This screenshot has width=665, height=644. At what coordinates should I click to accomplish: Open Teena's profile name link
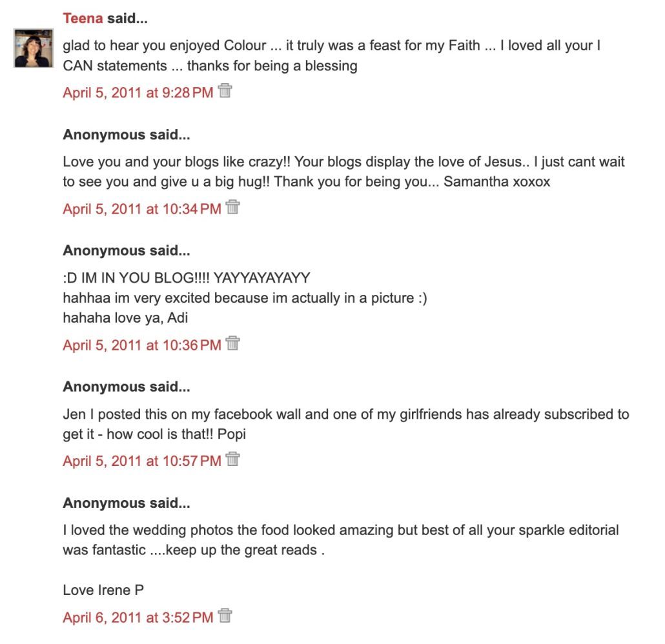tap(83, 18)
